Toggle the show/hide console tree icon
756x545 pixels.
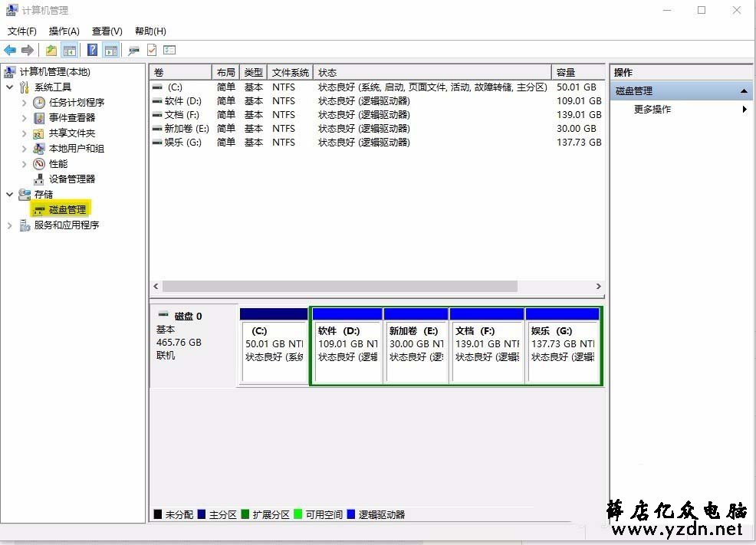pyautogui.click(x=70, y=50)
